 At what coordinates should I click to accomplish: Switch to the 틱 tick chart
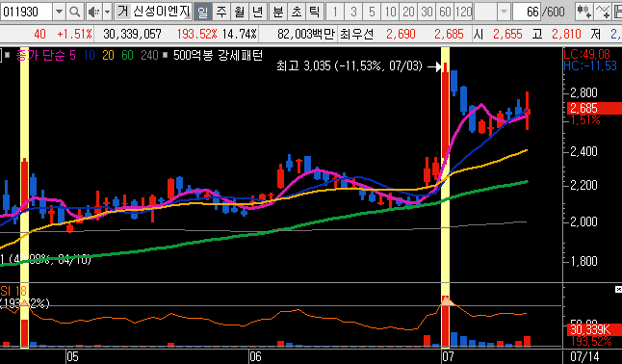[315, 12]
